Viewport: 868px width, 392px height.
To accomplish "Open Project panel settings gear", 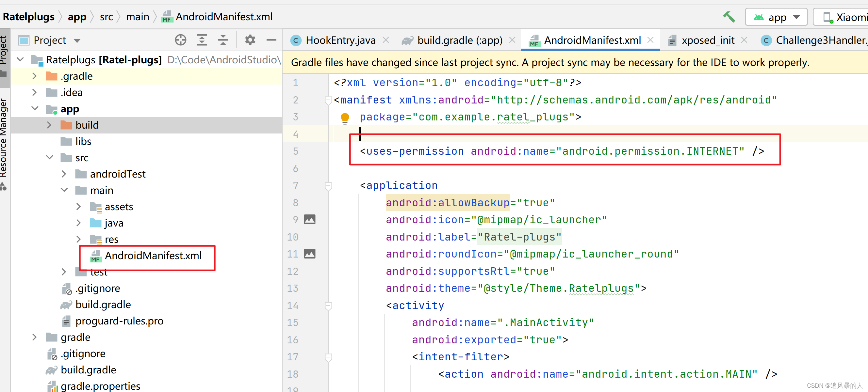I will 250,40.
